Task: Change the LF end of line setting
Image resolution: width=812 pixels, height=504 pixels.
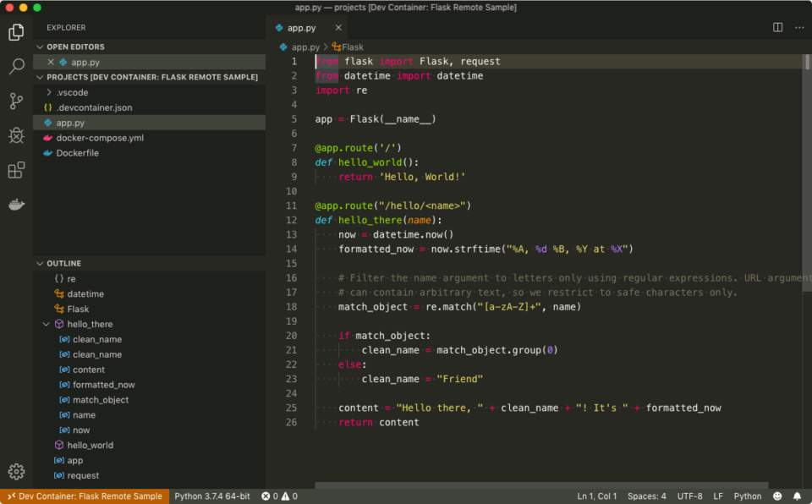Action: (x=718, y=496)
